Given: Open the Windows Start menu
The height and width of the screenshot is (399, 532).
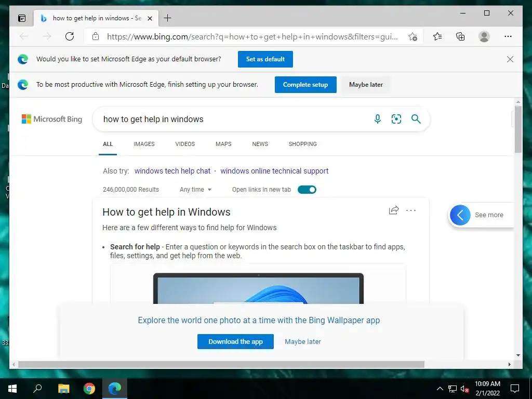Looking at the screenshot, I should click(x=12, y=389).
